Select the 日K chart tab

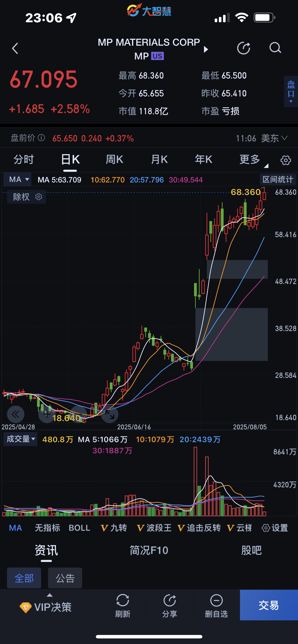[x=70, y=159]
